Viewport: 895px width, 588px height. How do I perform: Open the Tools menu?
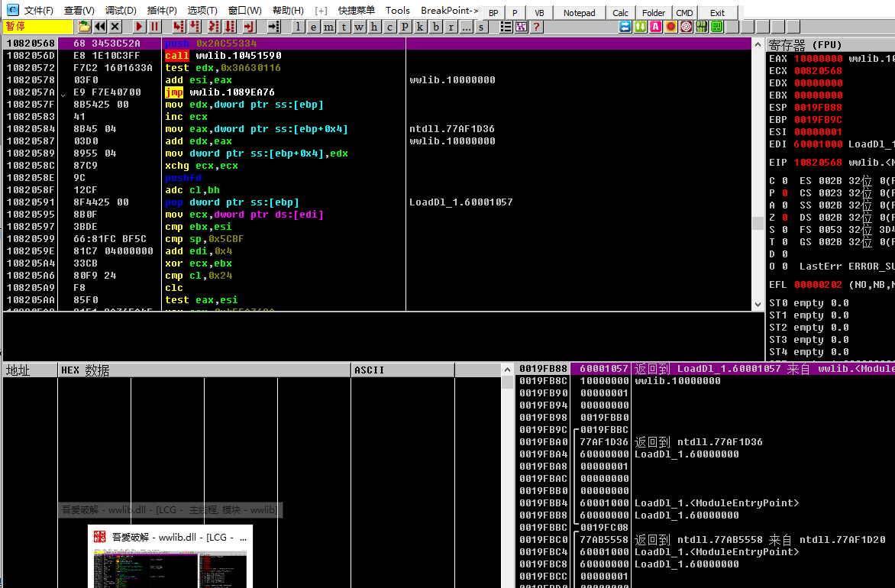398,10
